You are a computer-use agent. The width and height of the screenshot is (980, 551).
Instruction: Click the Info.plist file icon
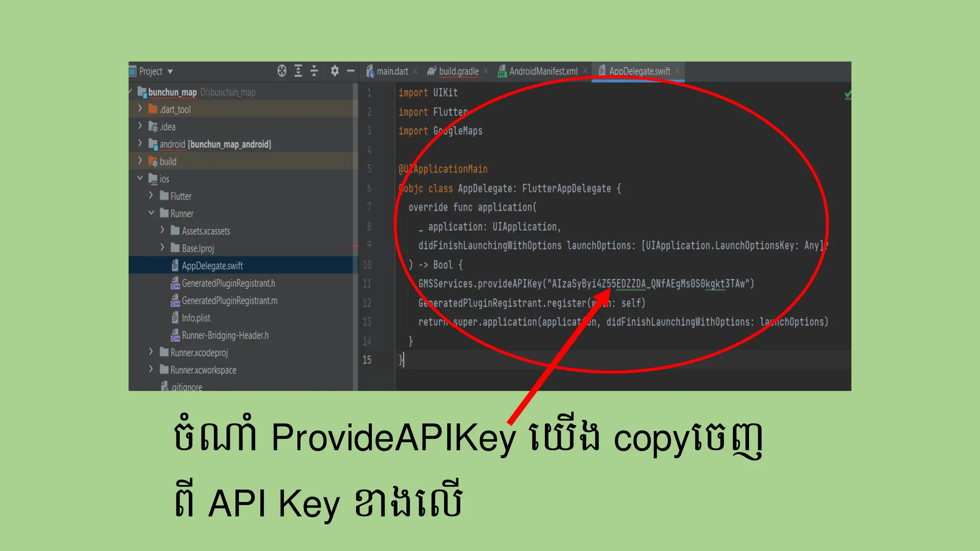tap(175, 317)
